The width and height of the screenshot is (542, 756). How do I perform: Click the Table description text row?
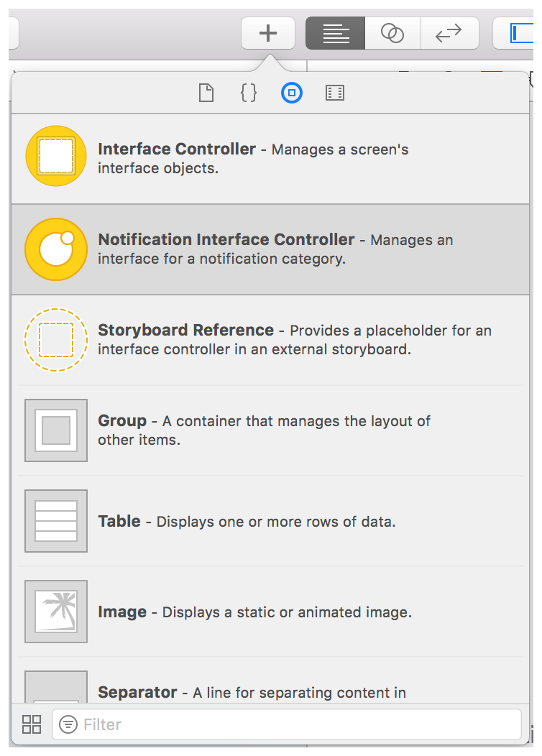247,521
